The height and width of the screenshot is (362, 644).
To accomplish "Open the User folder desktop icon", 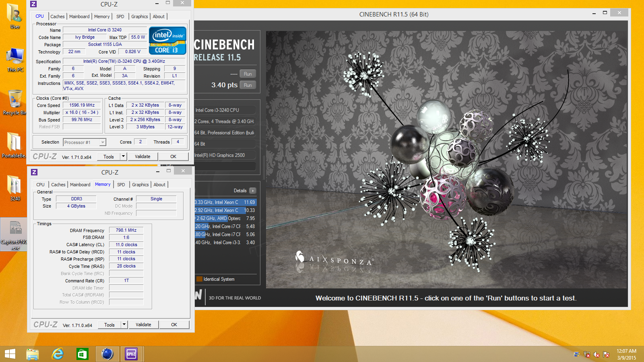I will tap(14, 16).
